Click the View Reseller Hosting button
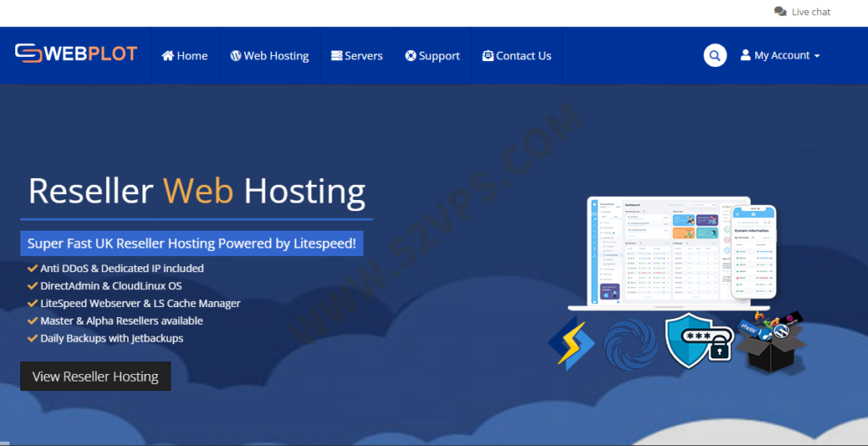Image resolution: width=868 pixels, height=446 pixels. tap(95, 376)
